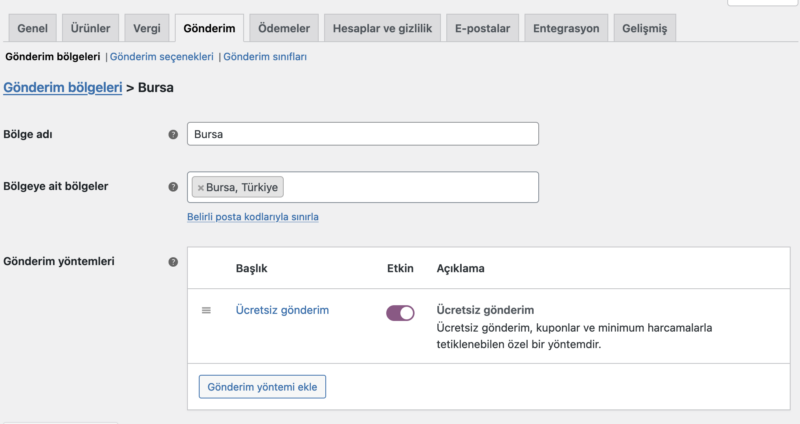Switch to the Ürünler tab

[x=91, y=29]
